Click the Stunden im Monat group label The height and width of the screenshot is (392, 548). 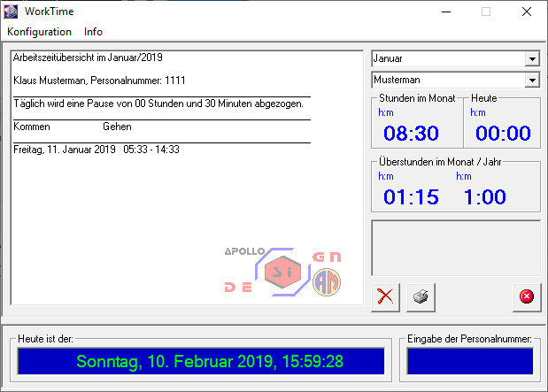click(x=417, y=98)
